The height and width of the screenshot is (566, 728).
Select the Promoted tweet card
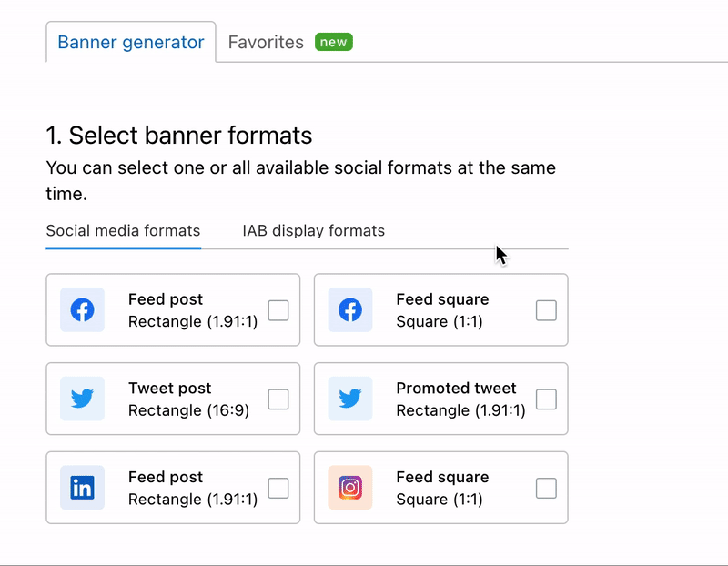(x=441, y=399)
